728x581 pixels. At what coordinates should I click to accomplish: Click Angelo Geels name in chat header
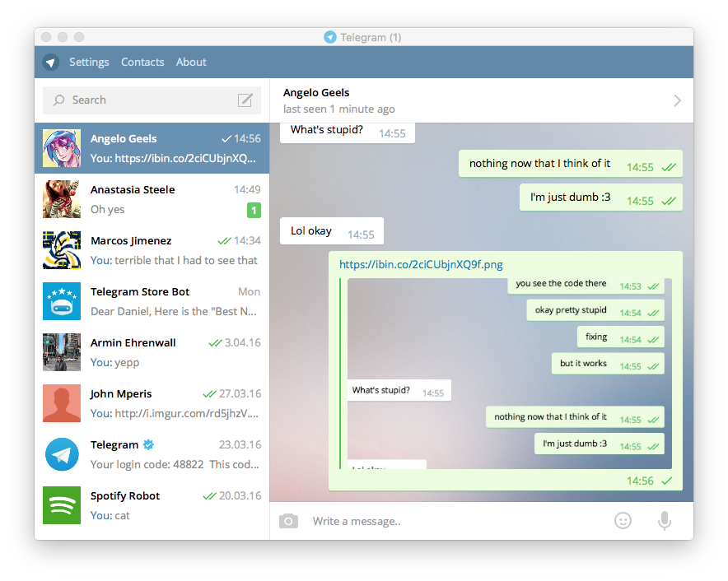coord(316,93)
